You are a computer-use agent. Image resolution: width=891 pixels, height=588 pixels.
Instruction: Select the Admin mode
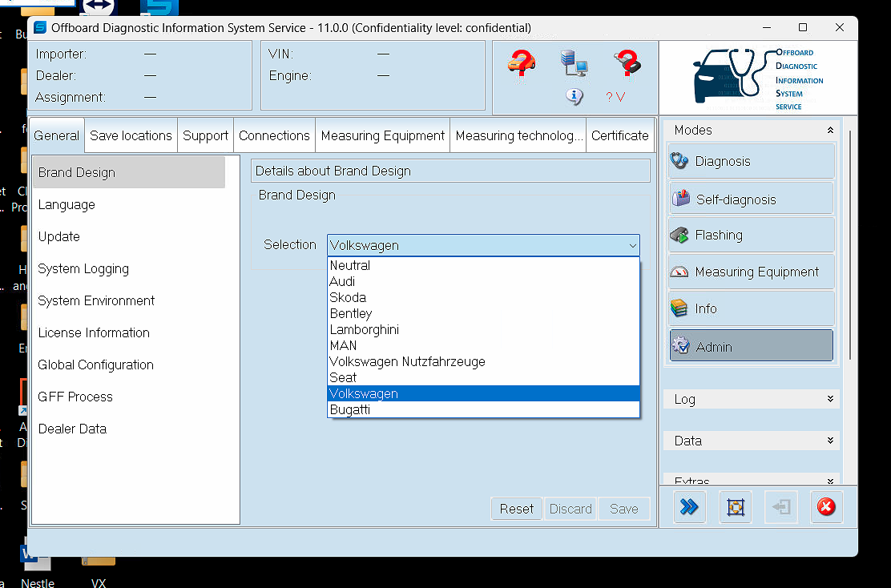[750, 345]
